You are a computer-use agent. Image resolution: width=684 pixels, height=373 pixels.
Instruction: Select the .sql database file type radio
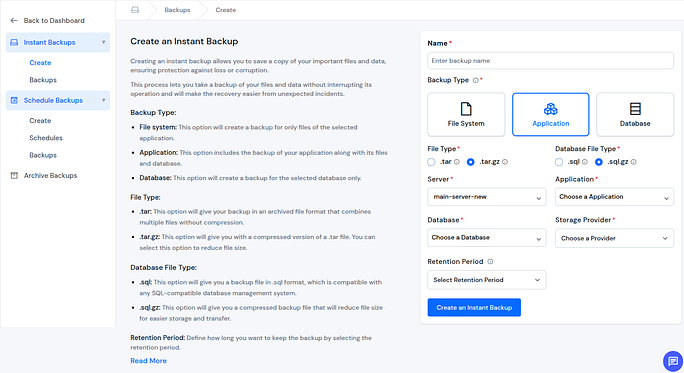tap(559, 162)
